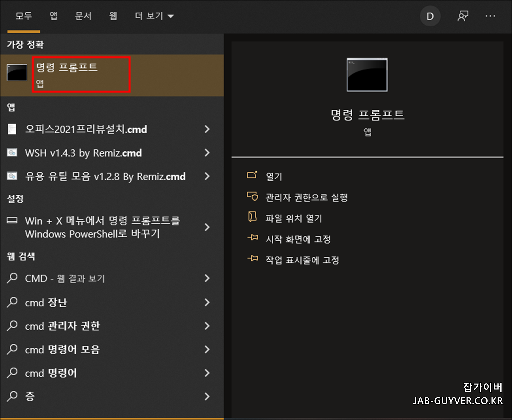Select cmd 명령어 모음 web search suggestion

pyautogui.click(x=62, y=350)
